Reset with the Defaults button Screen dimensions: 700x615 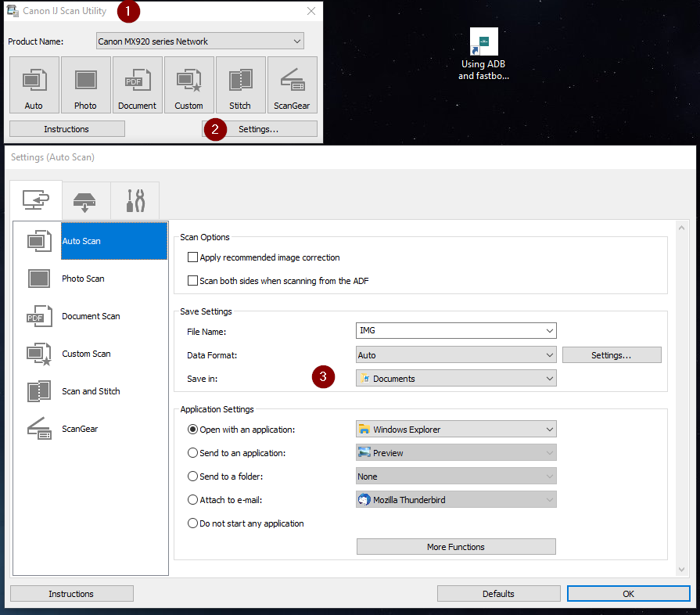point(499,594)
